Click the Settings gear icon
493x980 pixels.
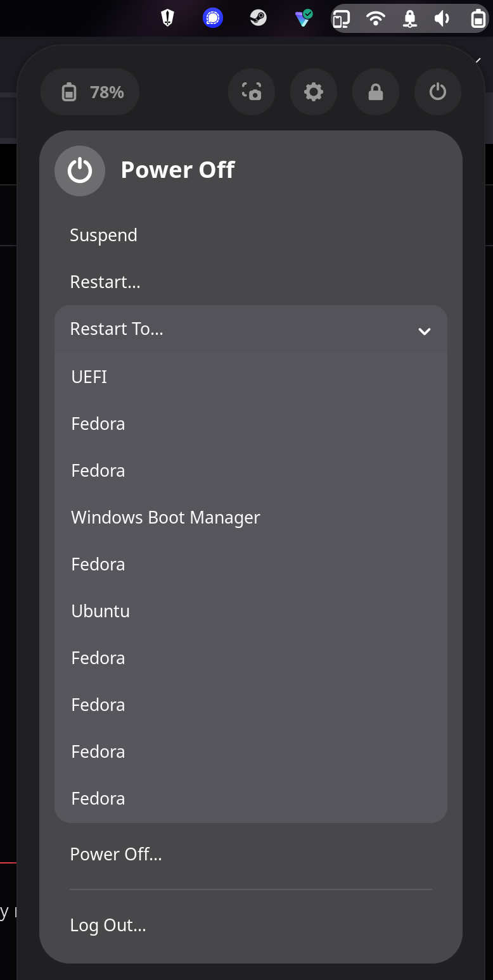tap(314, 92)
